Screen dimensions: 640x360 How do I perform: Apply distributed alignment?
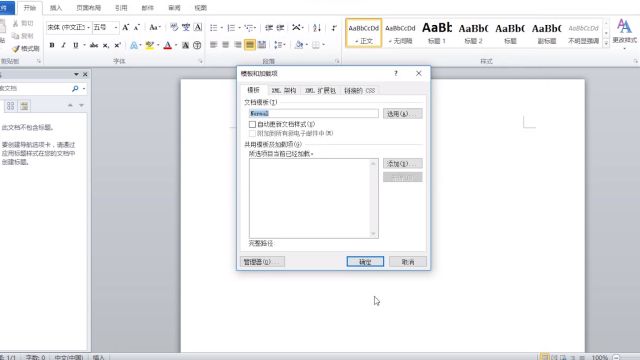click(x=262, y=44)
